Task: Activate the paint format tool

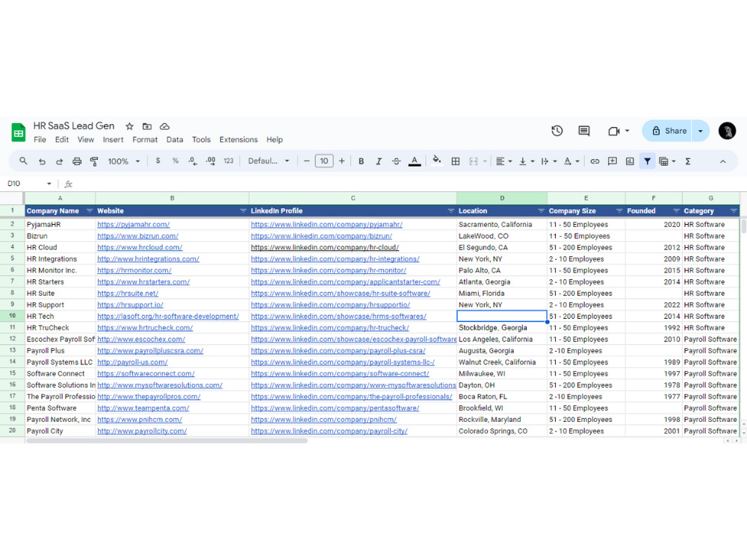Action: [x=94, y=161]
